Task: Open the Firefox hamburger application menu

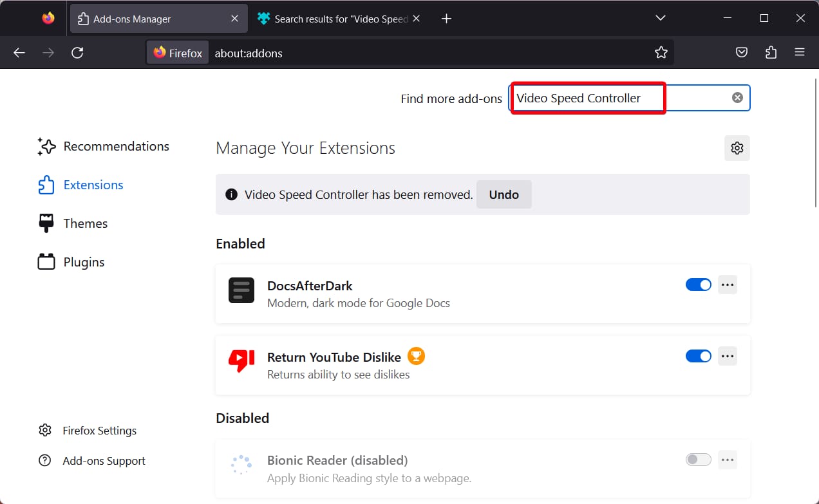Action: (x=800, y=53)
